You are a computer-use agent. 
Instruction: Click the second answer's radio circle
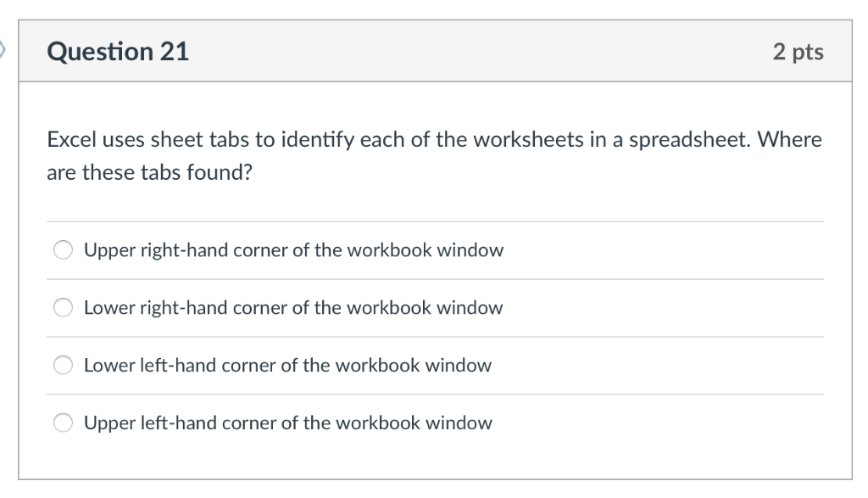click(x=63, y=307)
